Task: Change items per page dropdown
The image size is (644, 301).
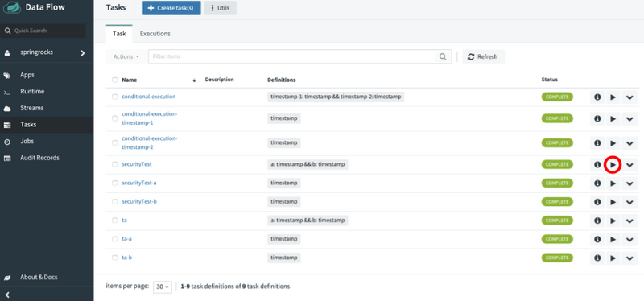Action: tap(163, 287)
